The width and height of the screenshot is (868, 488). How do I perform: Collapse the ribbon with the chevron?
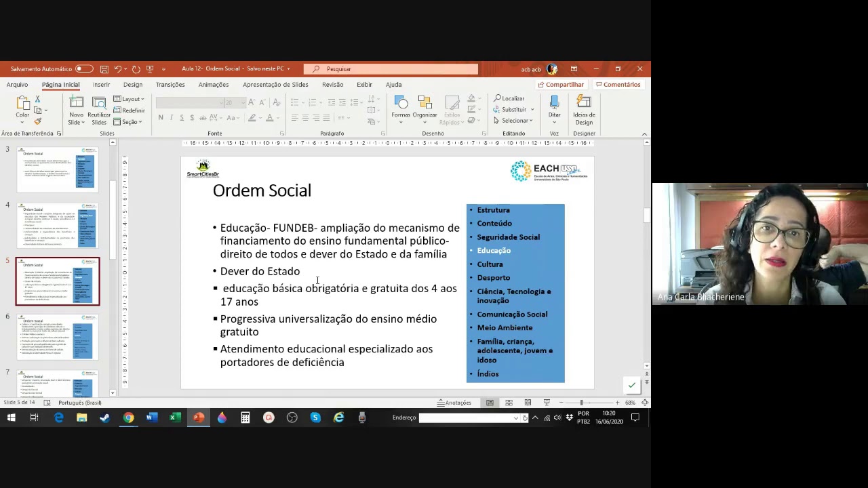tap(644, 134)
